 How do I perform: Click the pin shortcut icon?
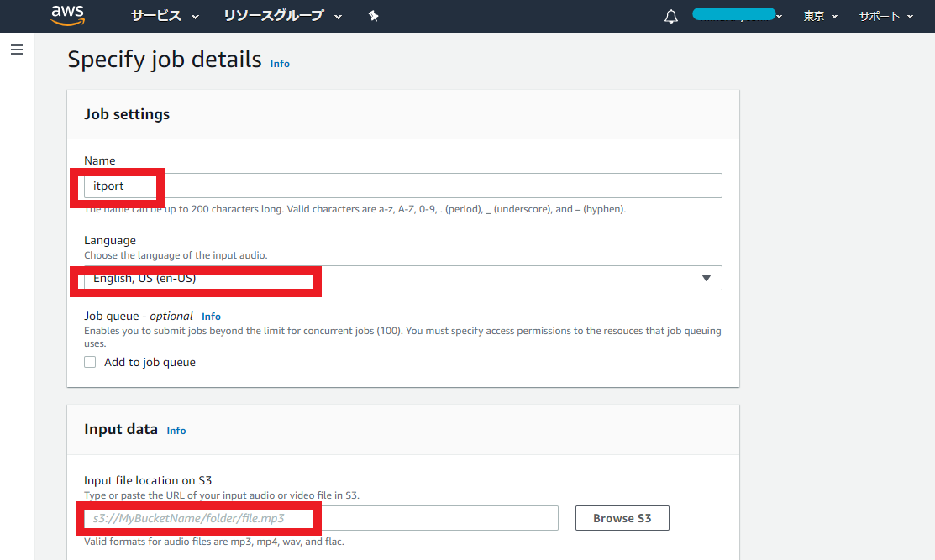tap(373, 16)
